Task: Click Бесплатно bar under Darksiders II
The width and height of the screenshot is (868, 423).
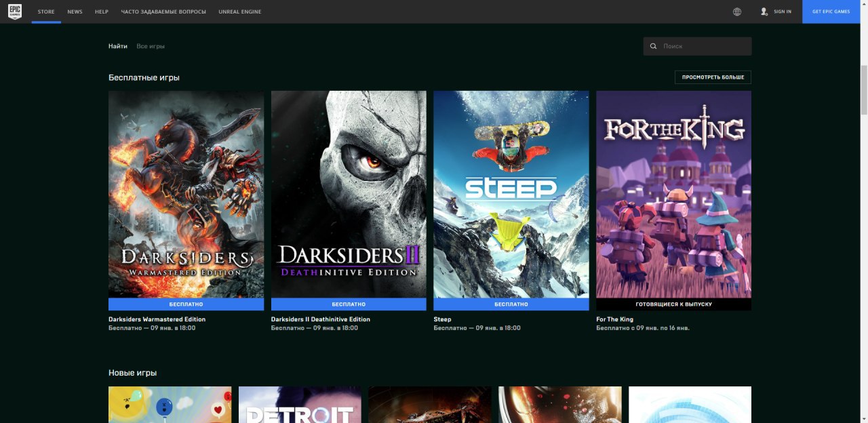Action: 349,304
